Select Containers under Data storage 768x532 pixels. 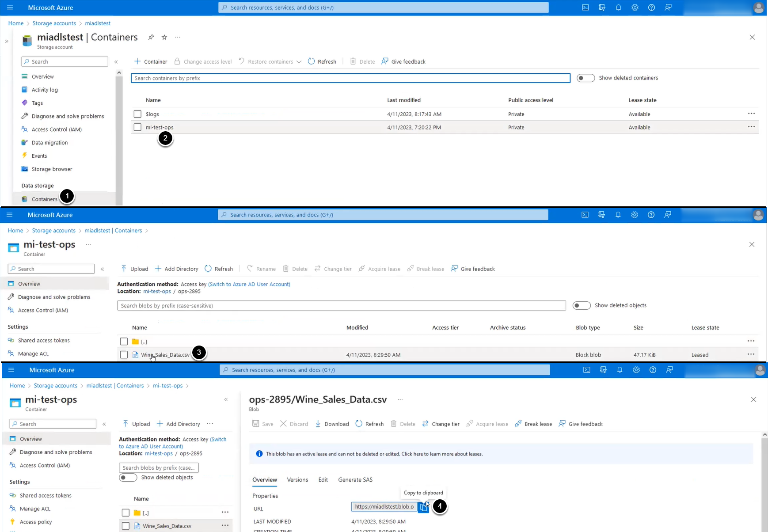(44, 199)
